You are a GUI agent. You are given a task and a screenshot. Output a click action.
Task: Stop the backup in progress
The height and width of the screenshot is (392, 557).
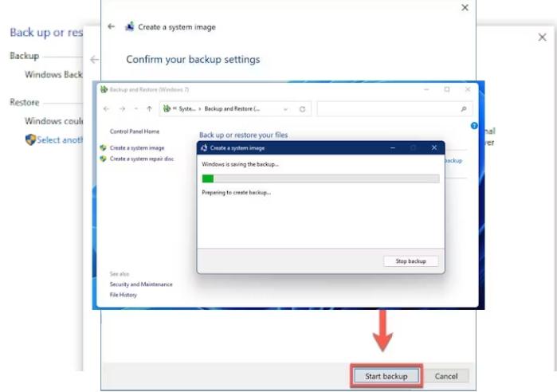(x=410, y=261)
